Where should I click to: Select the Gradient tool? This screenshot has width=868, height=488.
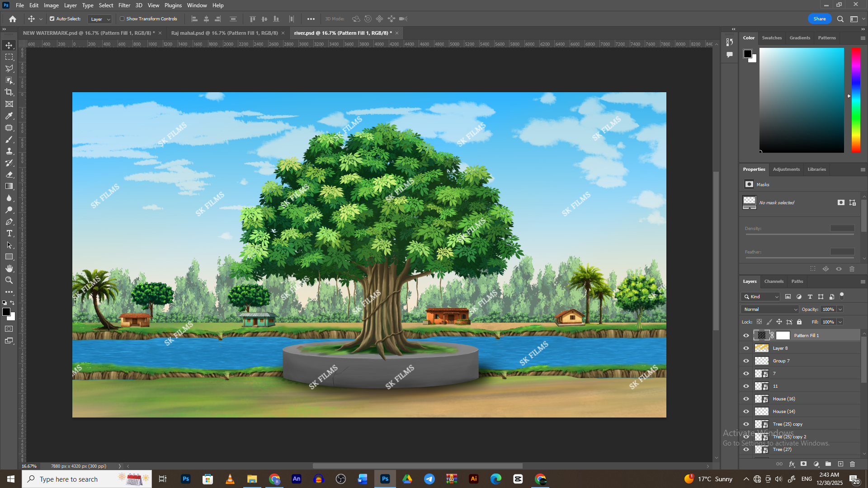(x=9, y=186)
